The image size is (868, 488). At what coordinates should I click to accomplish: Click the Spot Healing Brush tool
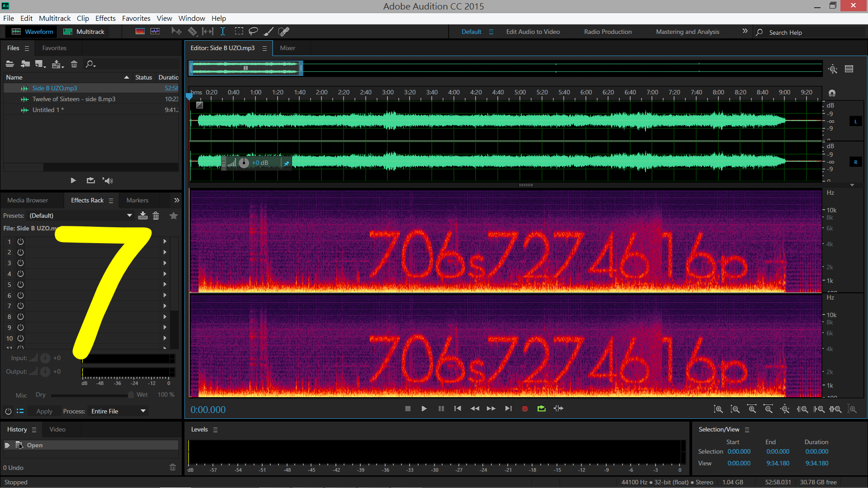[283, 31]
